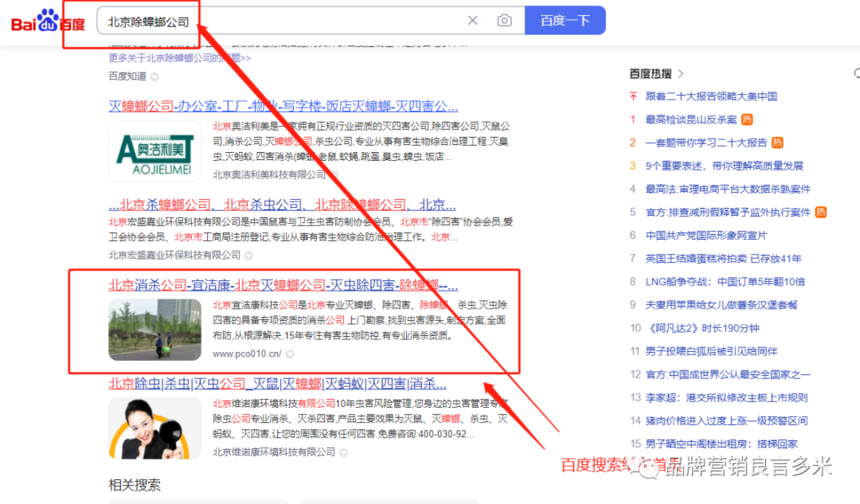The height and width of the screenshot is (504, 860).
Task: Open hot topic 中国共产党国际形象网宣片
Action: [x=706, y=235]
